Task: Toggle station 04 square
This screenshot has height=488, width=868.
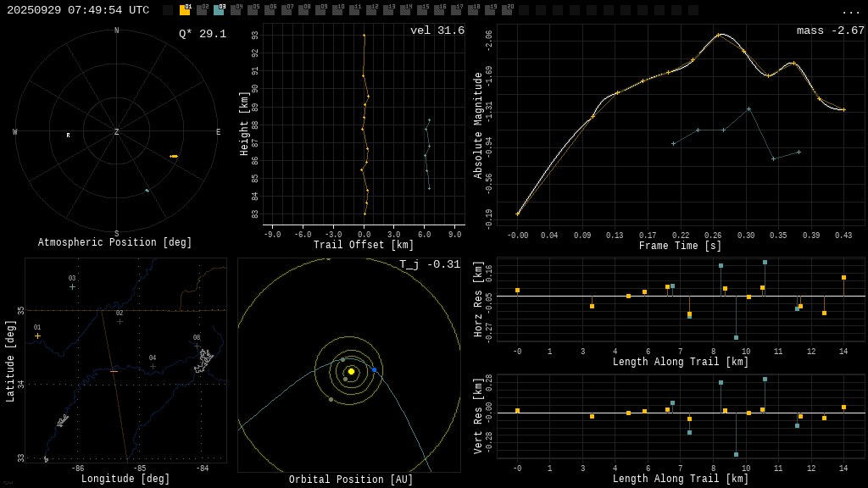Action: point(236,10)
